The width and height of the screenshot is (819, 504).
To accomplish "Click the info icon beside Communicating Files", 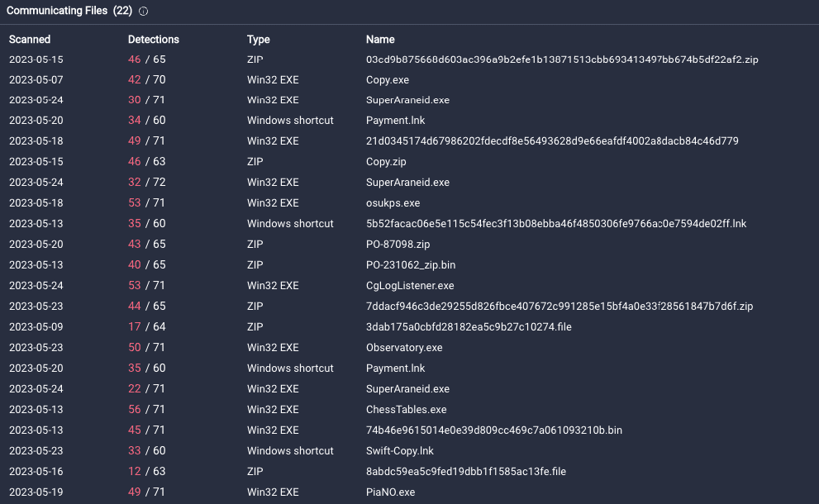I will click(x=144, y=12).
